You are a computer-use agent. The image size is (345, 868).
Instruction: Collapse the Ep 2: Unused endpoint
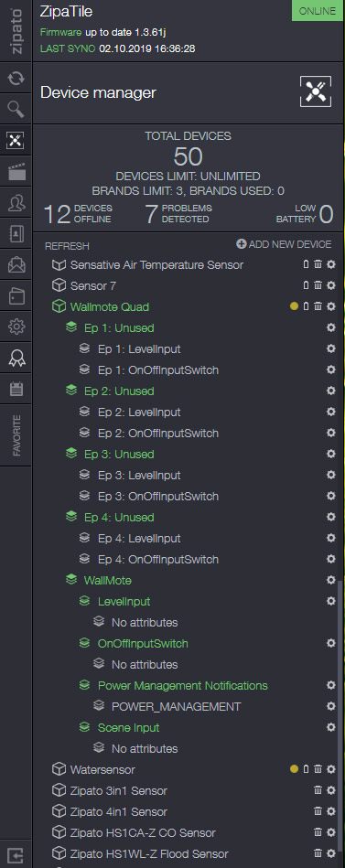coord(70,391)
